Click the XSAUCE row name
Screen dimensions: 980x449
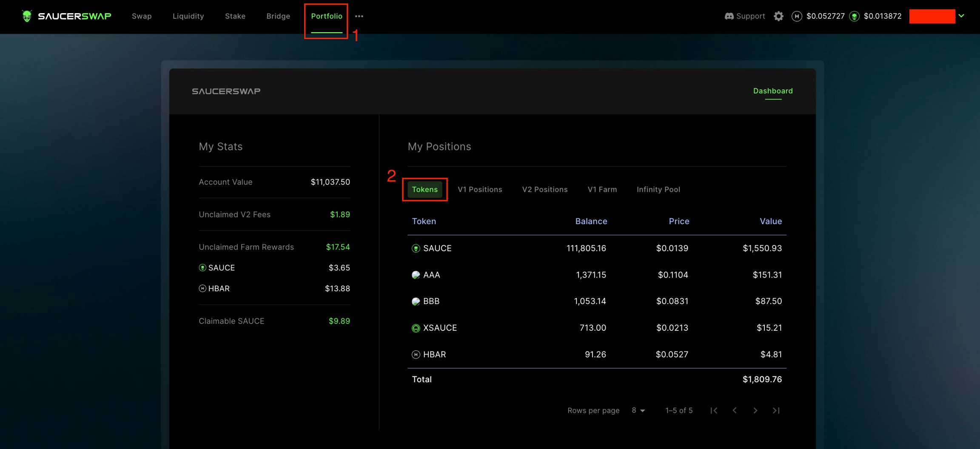tap(440, 328)
